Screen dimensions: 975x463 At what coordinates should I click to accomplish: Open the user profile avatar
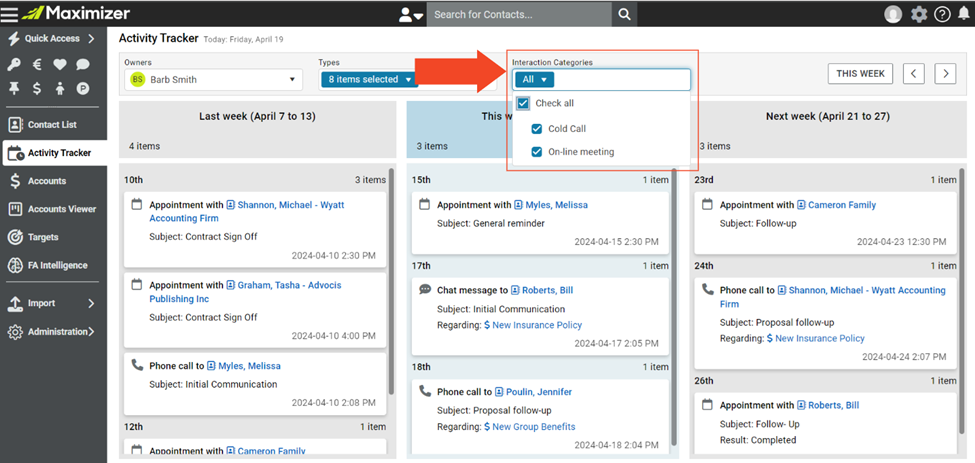[893, 14]
